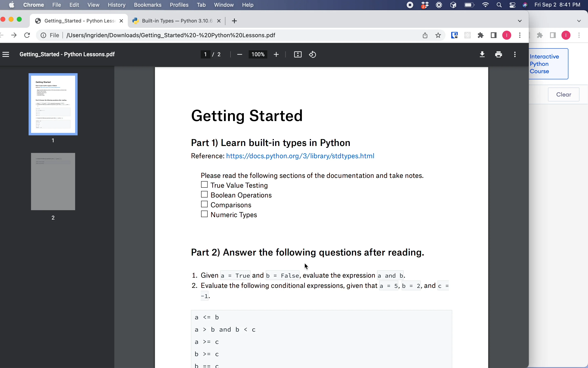Open the Chrome profile avatar
Screen dimensions: 588x368
(x=507, y=35)
